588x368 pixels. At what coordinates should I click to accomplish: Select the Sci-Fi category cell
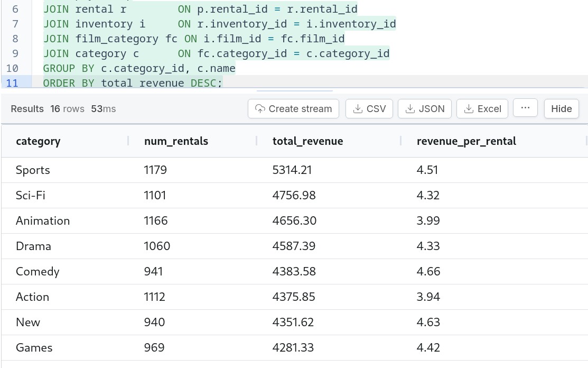point(30,196)
